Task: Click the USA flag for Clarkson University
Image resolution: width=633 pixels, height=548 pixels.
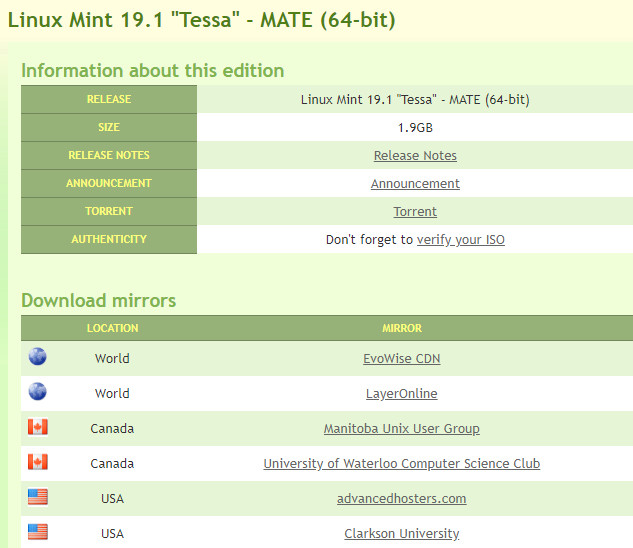Action: point(38,532)
